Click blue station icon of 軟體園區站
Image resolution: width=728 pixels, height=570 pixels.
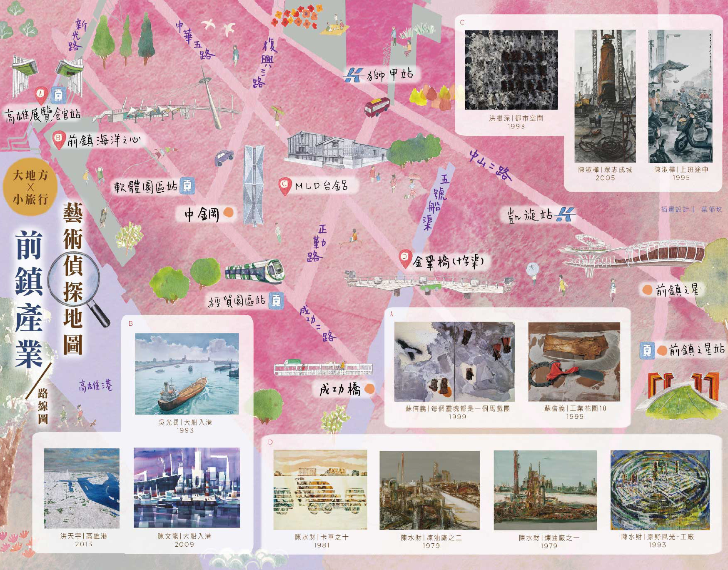187,185
